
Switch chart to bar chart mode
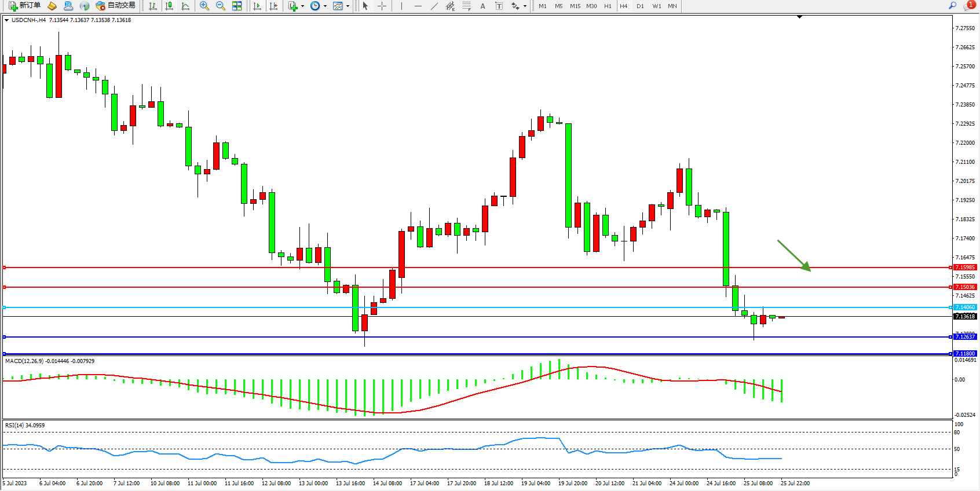tap(153, 6)
